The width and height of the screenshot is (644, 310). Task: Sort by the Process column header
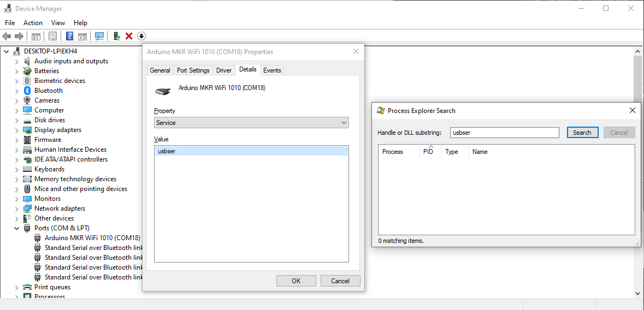tap(399, 152)
